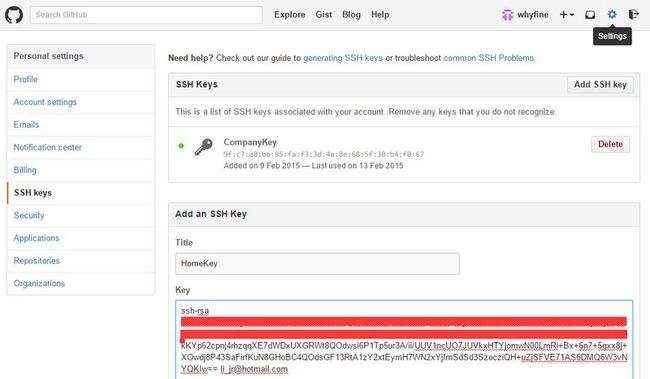The height and width of the screenshot is (379, 650).
Task: Open the notifications inbox icon
Action: pos(590,15)
